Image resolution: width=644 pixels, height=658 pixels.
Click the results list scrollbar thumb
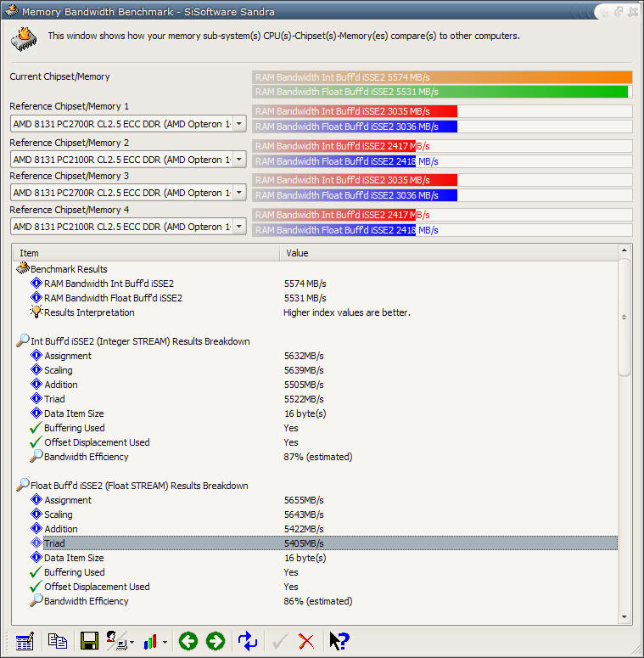[x=624, y=318]
